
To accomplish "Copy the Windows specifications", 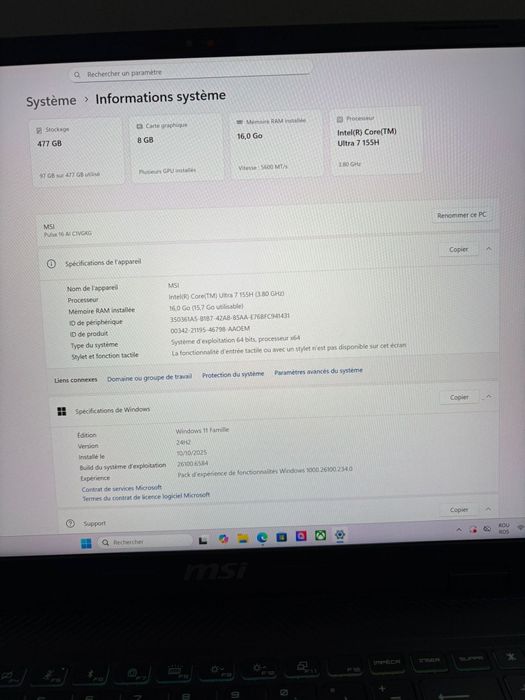I will (459, 397).
